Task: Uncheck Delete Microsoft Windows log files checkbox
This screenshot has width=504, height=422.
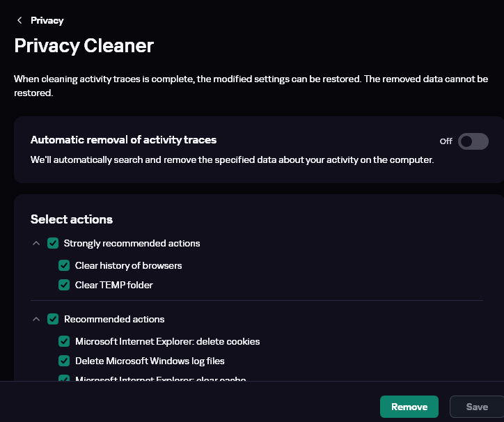Action: click(x=64, y=361)
